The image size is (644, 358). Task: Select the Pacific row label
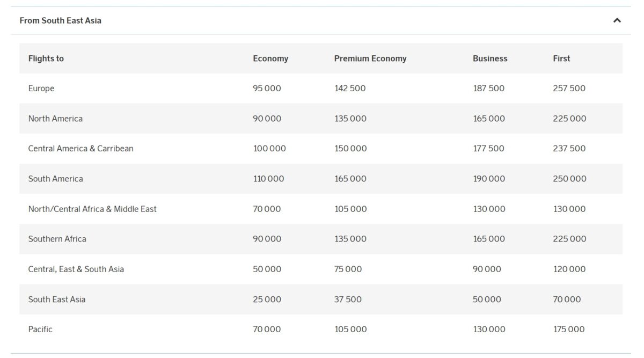[x=40, y=328]
